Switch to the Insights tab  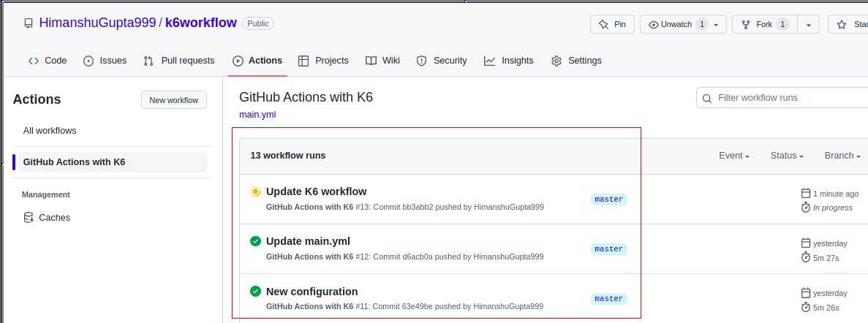tap(509, 61)
